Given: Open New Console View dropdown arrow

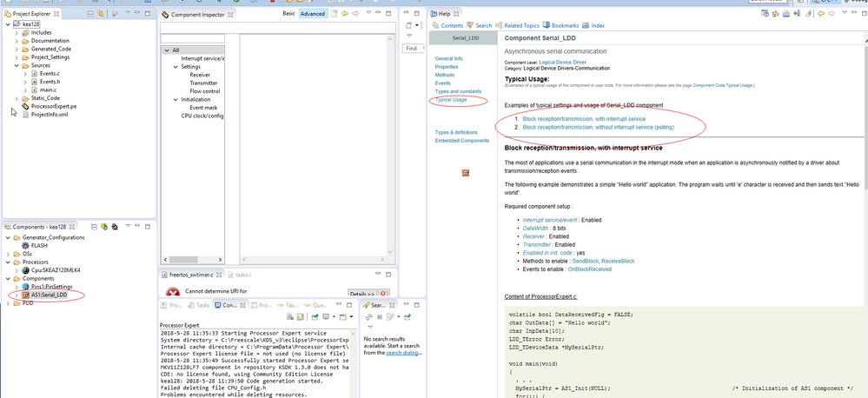Looking at the screenshot, I should click(351, 316).
